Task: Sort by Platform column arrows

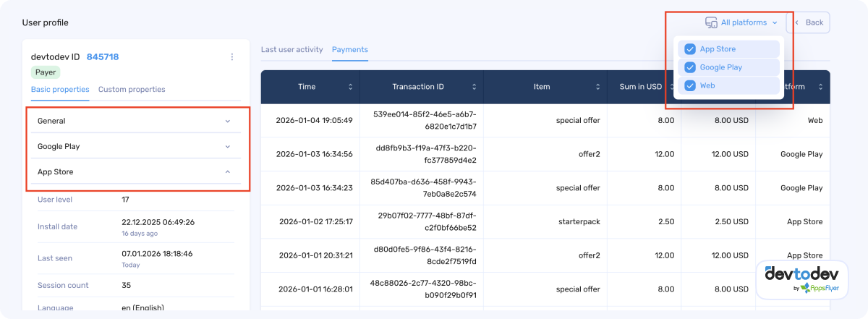Action: point(821,87)
